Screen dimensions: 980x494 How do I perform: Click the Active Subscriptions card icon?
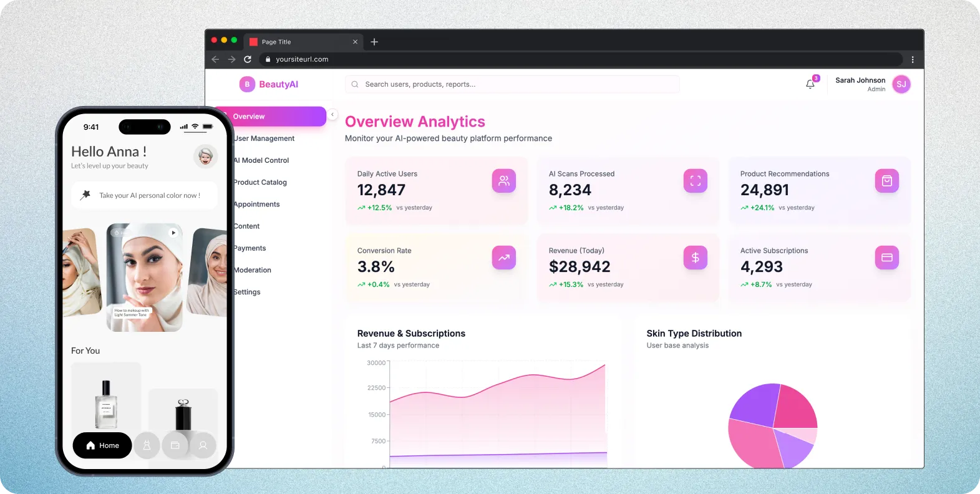point(886,258)
